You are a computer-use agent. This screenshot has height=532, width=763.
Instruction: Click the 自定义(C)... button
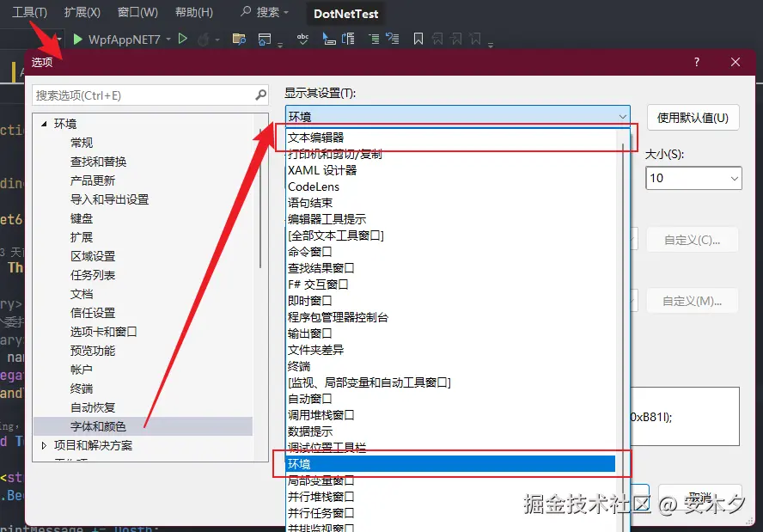[692, 240]
